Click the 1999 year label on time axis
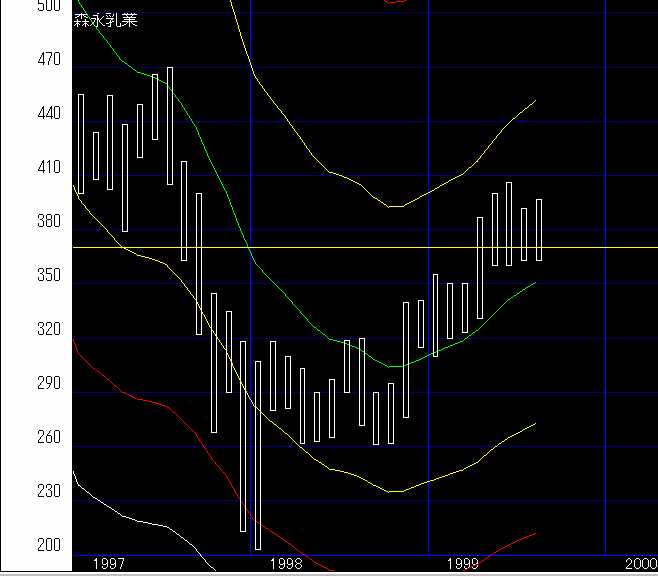 tap(463, 565)
